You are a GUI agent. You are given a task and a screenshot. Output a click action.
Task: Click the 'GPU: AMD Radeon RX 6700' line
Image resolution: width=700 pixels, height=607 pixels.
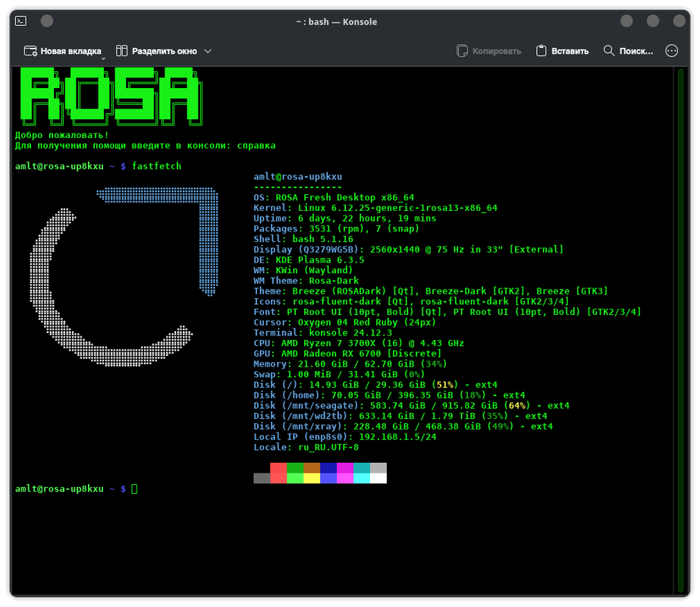[x=348, y=354]
